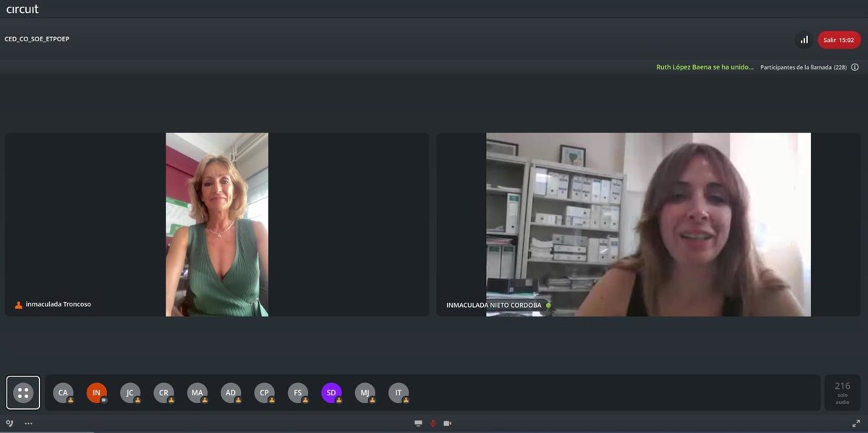Toggle screen sharing with the monitor icon

418,423
